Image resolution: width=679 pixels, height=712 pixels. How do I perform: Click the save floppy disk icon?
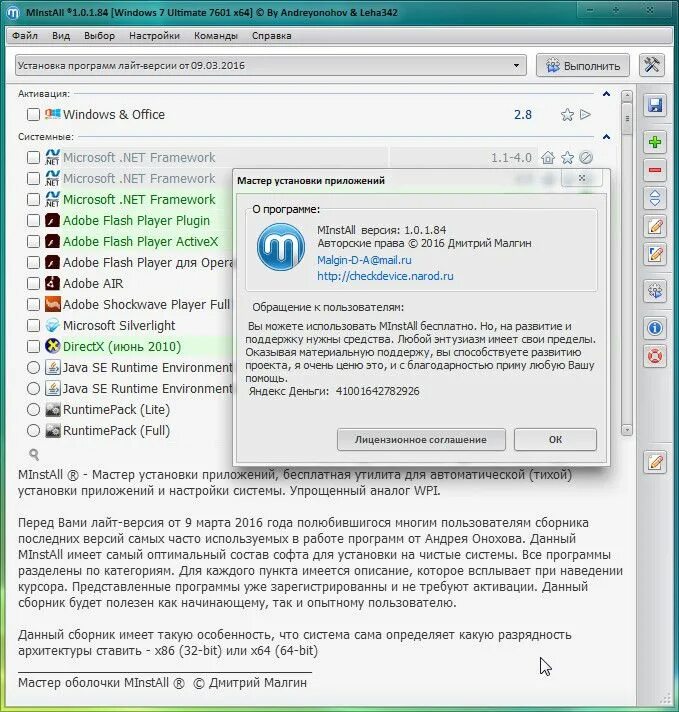tap(654, 105)
